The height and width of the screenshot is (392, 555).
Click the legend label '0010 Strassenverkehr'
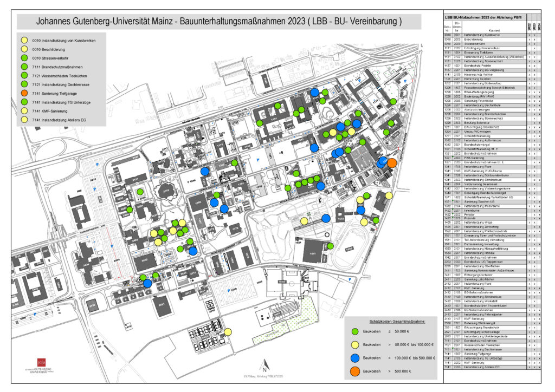pos(50,58)
